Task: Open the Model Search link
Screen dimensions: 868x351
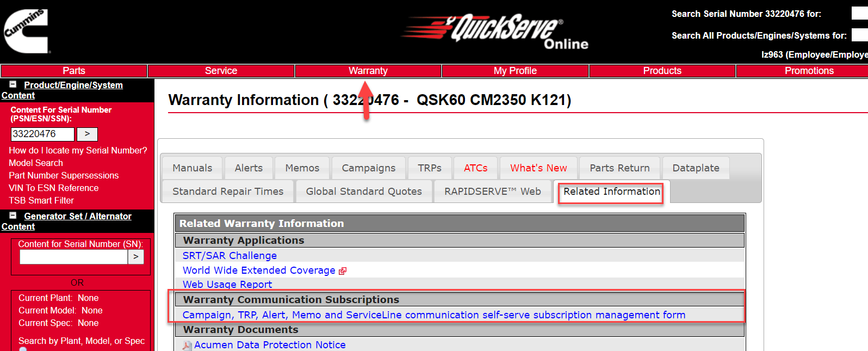Action: click(x=36, y=163)
